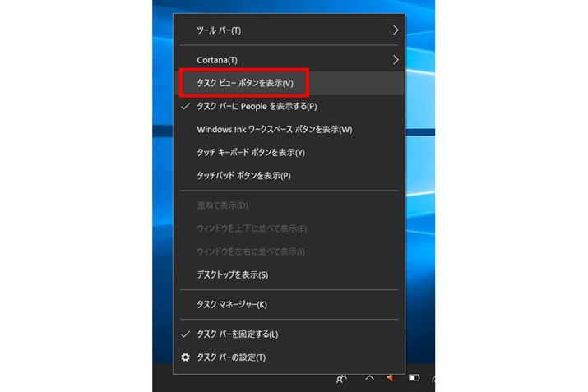Enable タッチ キーボード ボタンを表示(Y)
Screen dimensions: 588x392
[289, 153]
